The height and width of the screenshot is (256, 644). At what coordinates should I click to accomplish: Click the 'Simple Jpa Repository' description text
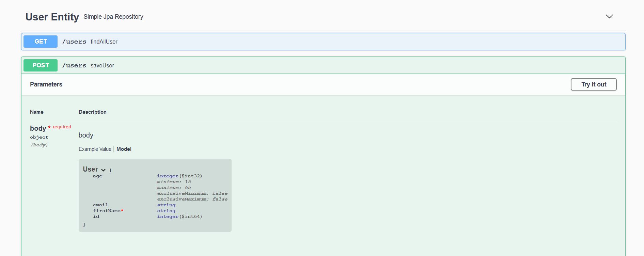[x=113, y=17]
